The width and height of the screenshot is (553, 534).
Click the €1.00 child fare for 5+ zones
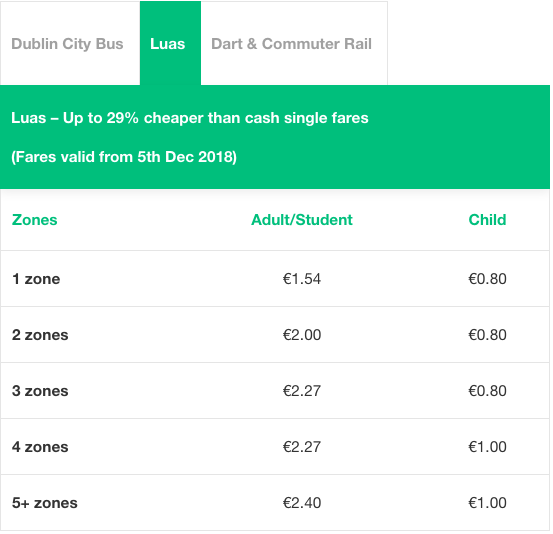(487, 503)
